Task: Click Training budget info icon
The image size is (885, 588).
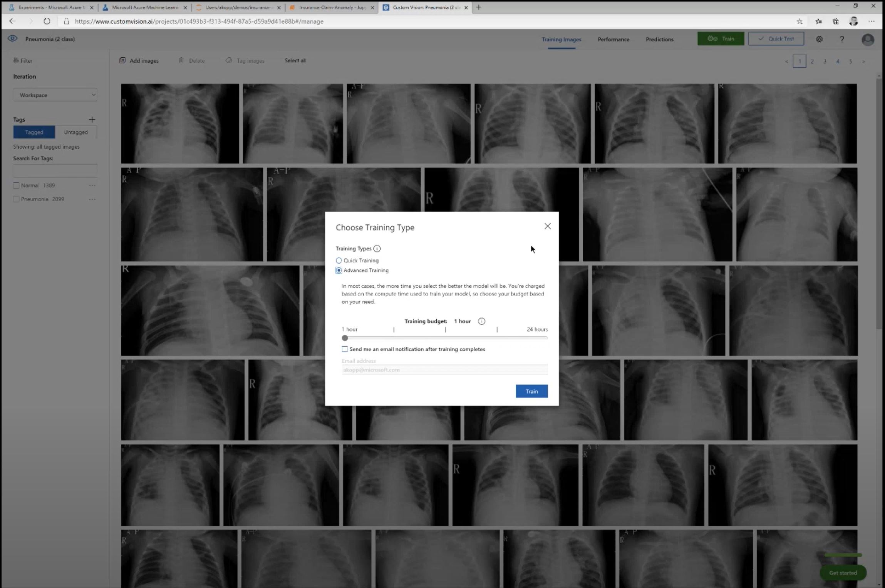Action: (481, 321)
